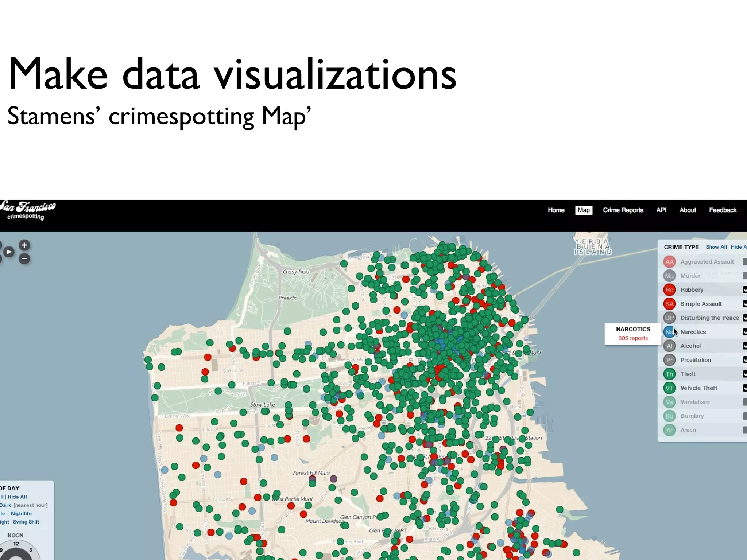
Task: Click the Presidio map label
Action: (288, 298)
